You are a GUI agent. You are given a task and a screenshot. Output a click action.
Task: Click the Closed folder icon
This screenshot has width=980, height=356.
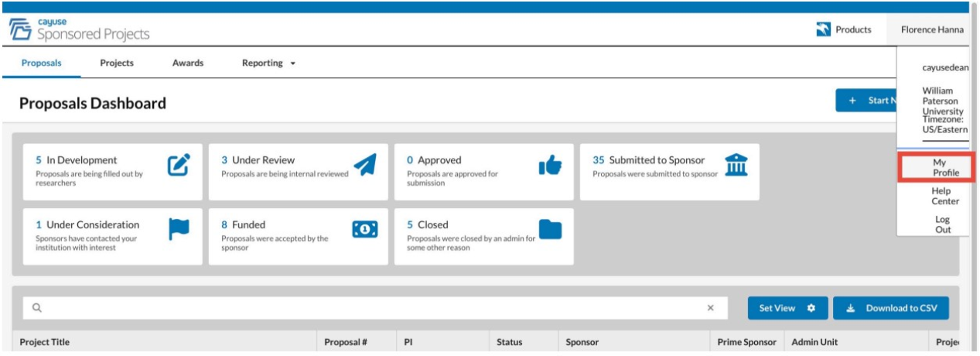(x=550, y=229)
